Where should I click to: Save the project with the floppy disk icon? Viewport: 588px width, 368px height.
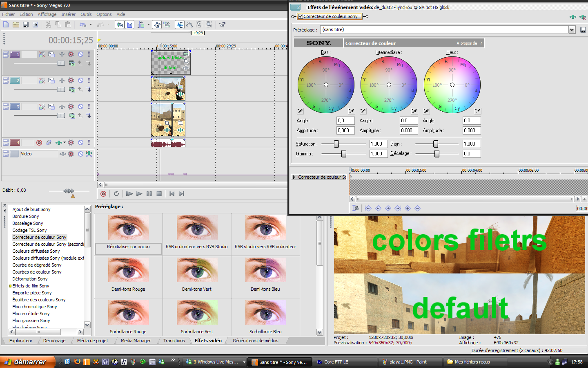click(26, 25)
